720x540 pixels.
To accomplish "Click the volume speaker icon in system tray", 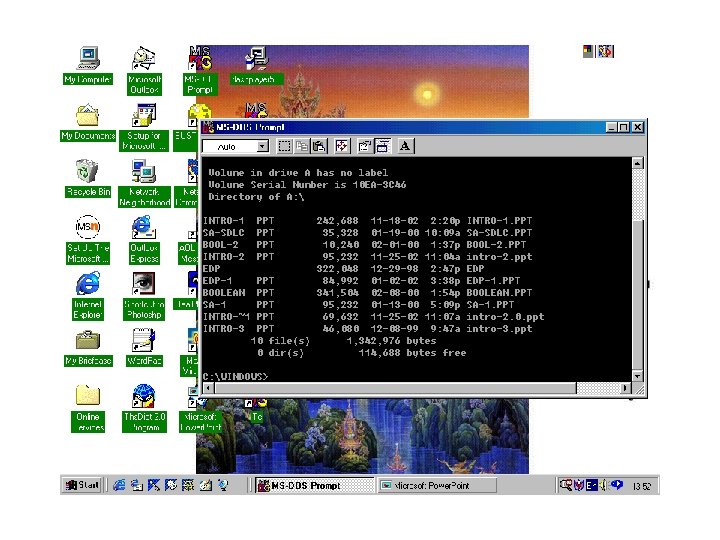I will (x=603, y=485).
